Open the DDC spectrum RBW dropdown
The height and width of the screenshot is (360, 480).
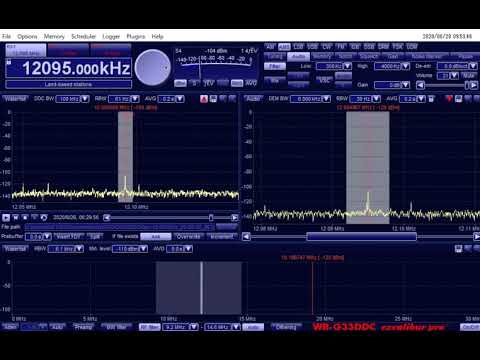pos(124,99)
